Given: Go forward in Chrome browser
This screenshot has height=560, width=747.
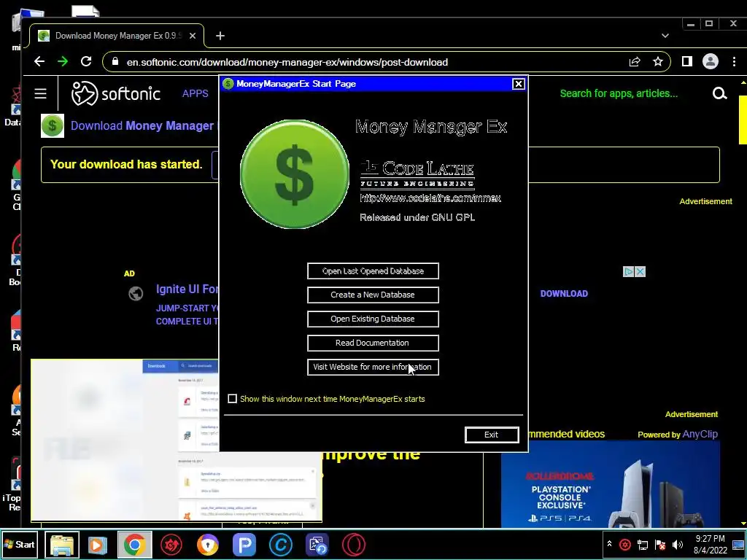Looking at the screenshot, I should (63, 61).
